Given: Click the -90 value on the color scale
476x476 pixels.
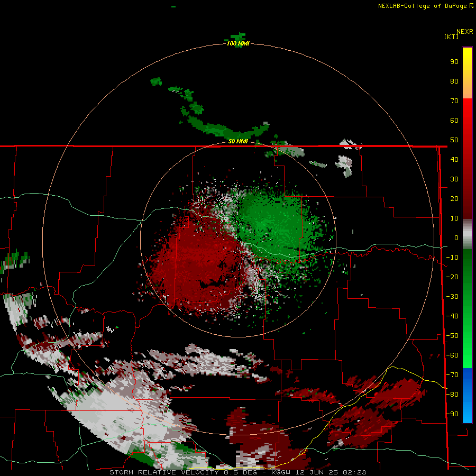Looking at the screenshot, I should (x=452, y=414).
